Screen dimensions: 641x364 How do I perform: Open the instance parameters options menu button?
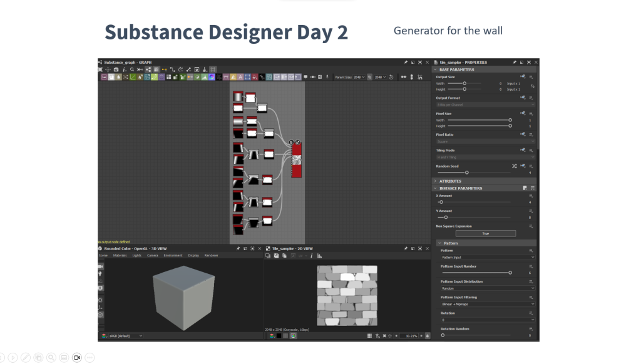[532, 188]
